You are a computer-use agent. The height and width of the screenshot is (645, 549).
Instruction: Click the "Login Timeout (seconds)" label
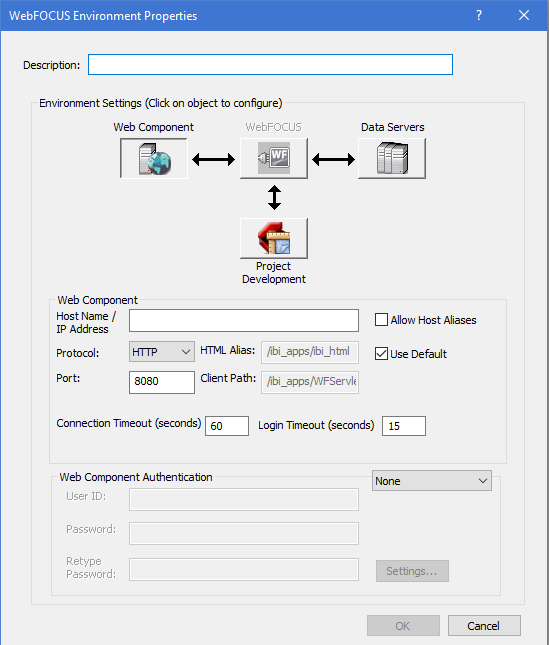coord(316,425)
